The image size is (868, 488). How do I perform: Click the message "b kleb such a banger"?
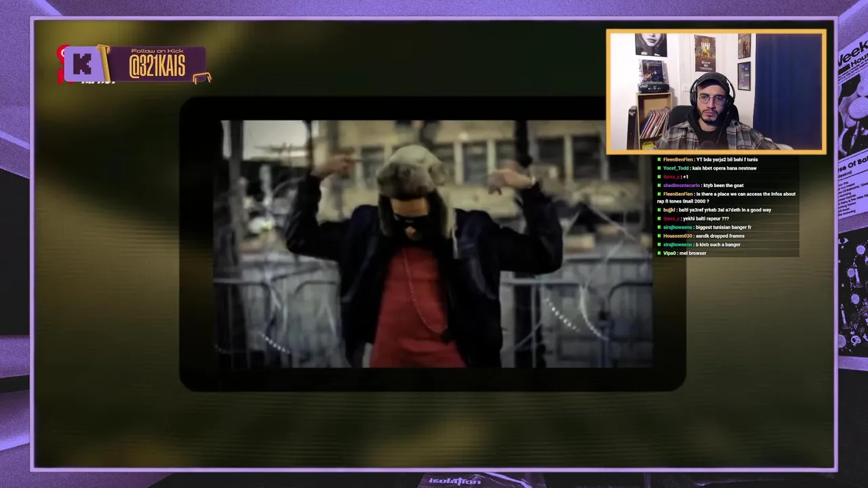[718, 244]
